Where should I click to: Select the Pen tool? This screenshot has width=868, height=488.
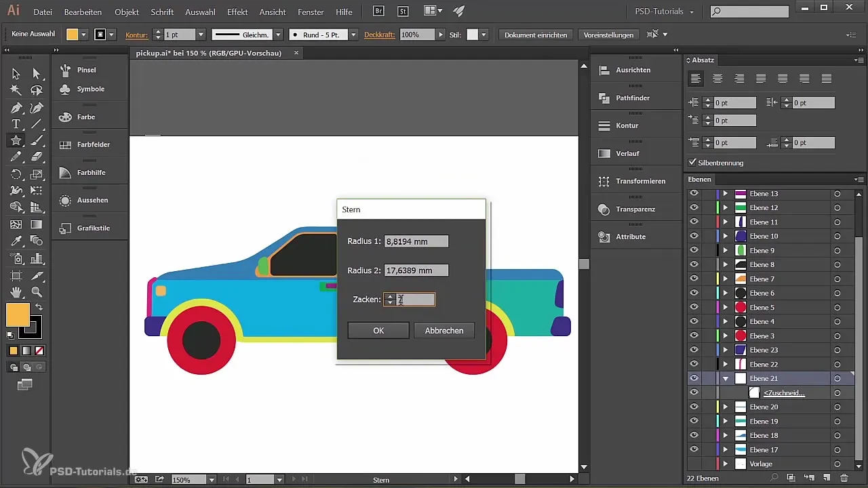click(x=16, y=107)
